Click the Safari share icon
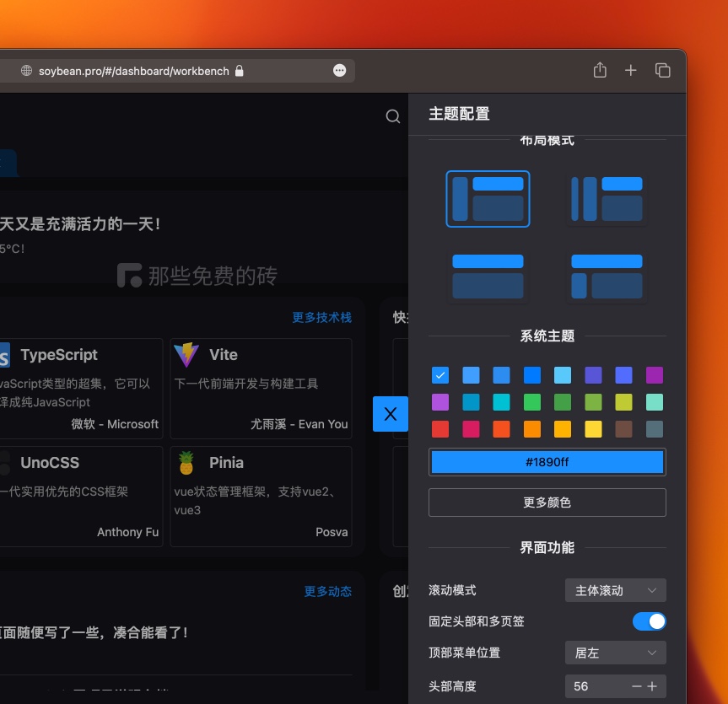 600,71
